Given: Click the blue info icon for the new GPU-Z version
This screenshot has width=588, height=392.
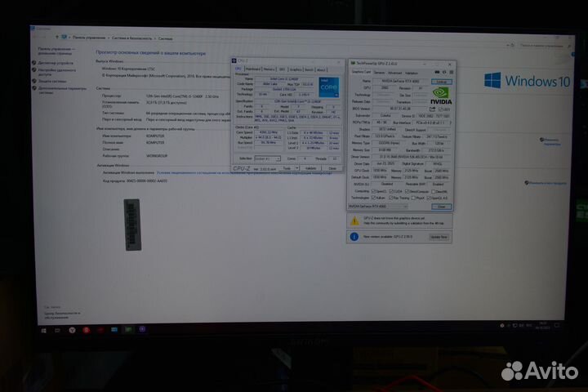Looking at the screenshot, I should click(354, 237).
